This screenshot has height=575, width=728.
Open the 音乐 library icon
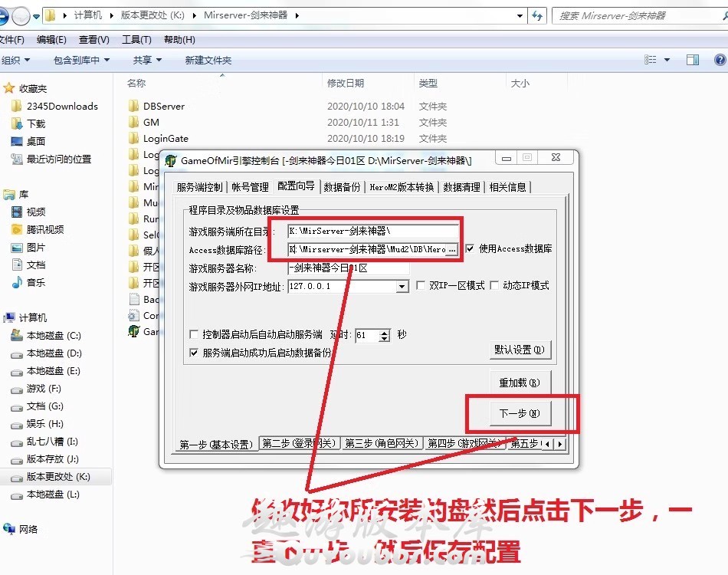coord(16,283)
